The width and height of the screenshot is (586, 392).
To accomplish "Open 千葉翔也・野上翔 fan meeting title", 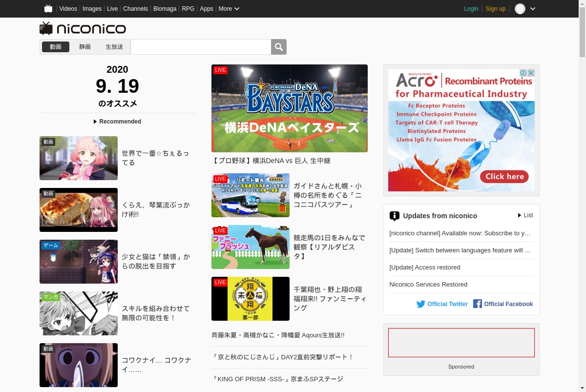I will tap(330, 299).
